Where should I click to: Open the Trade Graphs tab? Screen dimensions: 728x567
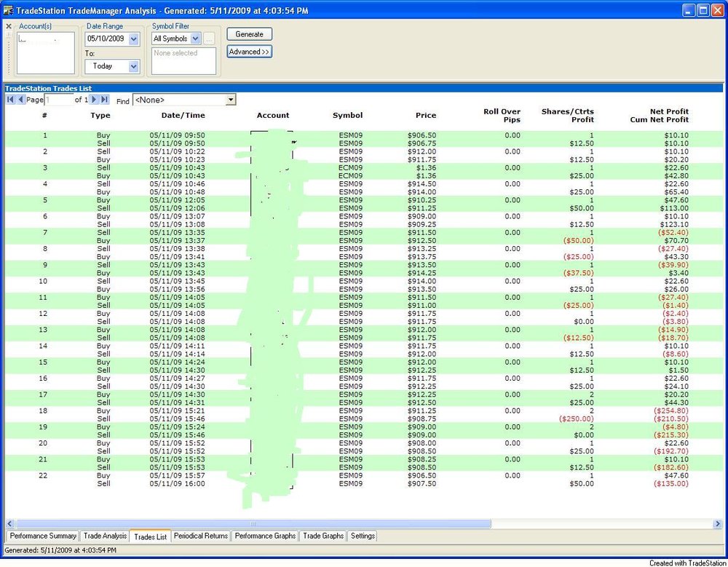(323, 536)
